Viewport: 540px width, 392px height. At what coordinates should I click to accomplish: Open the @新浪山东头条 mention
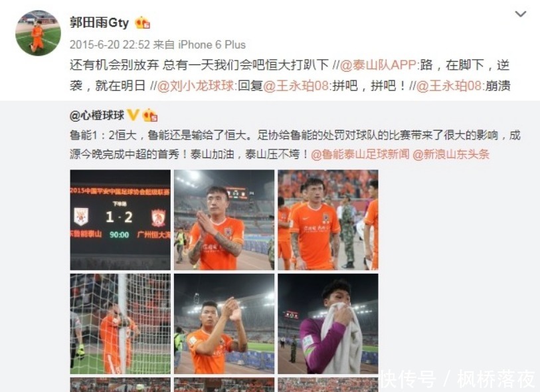(x=451, y=154)
